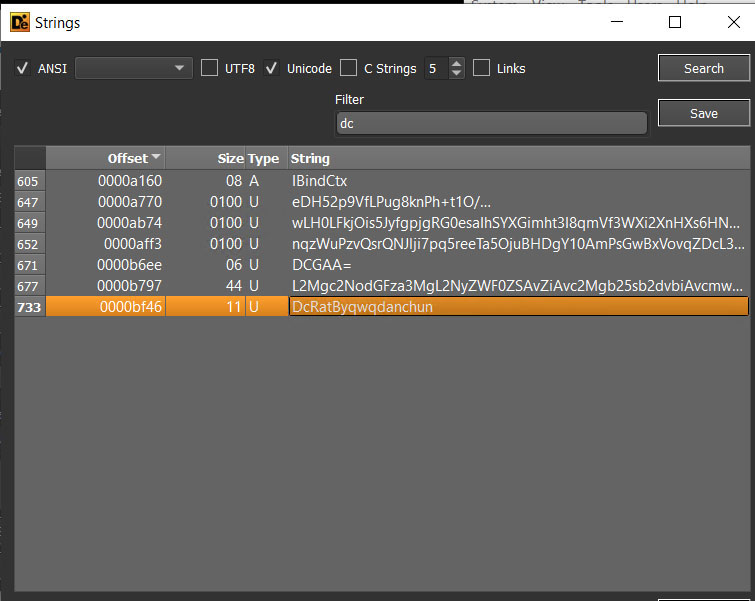This screenshot has height=601, width=755.
Task: Focus the Filter text field
Action: click(491, 124)
